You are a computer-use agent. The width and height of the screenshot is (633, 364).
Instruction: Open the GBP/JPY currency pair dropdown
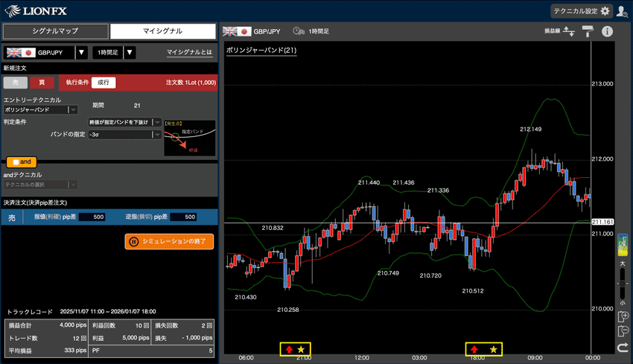point(81,53)
